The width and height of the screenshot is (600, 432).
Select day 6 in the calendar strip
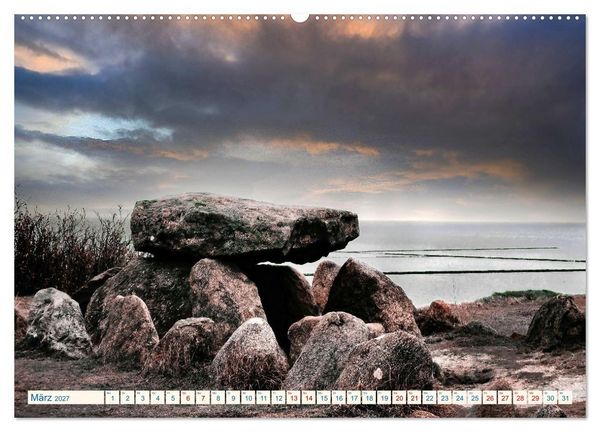(188, 397)
